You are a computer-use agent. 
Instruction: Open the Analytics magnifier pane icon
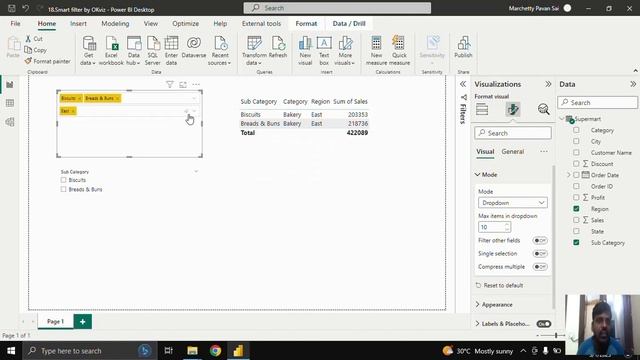[543, 109]
